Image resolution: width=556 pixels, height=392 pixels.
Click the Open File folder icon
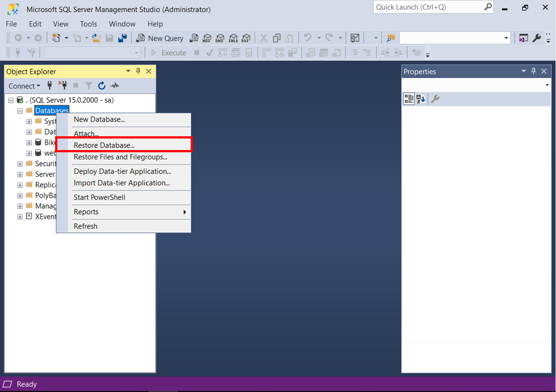click(96, 38)
